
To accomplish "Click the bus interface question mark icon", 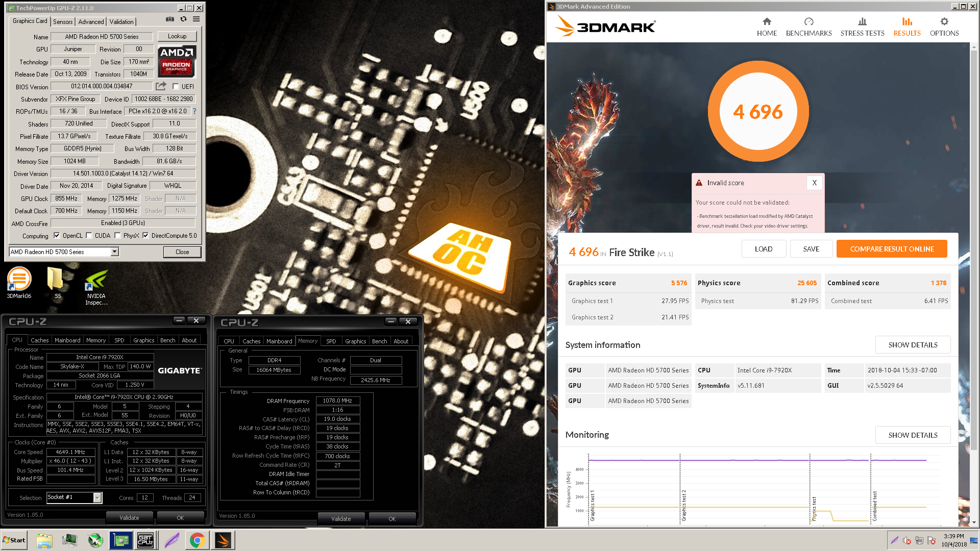I will pos(194,111).
